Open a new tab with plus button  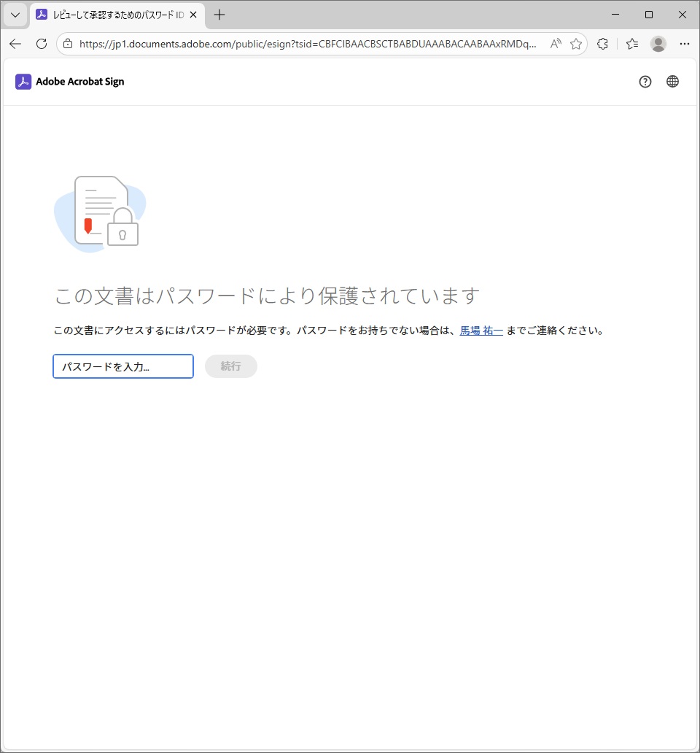click(219, 15)
